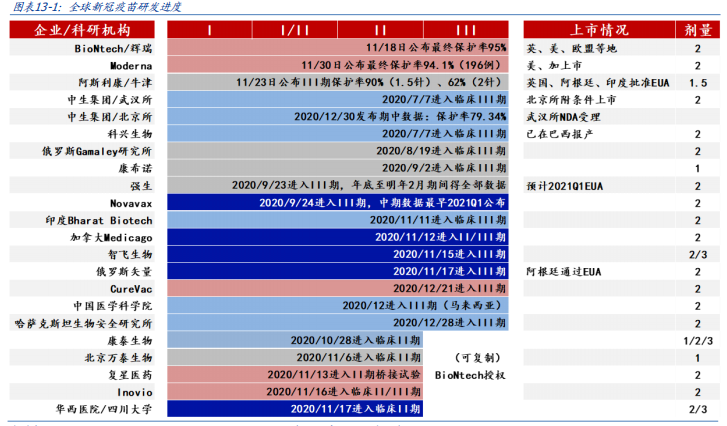727x426 pixels.
Task: Click the 2020/11/12进入II/III期 bar
Action: (338, 237)
